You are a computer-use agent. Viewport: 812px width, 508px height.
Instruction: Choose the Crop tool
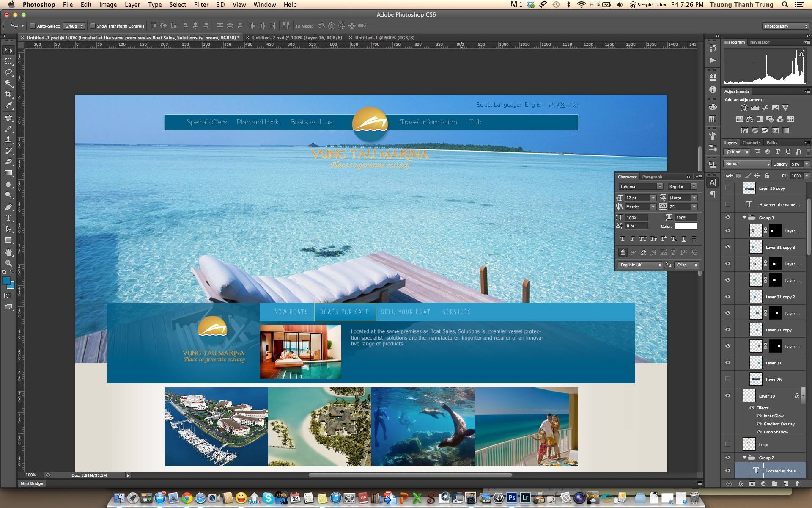click(x=8, y=94)
